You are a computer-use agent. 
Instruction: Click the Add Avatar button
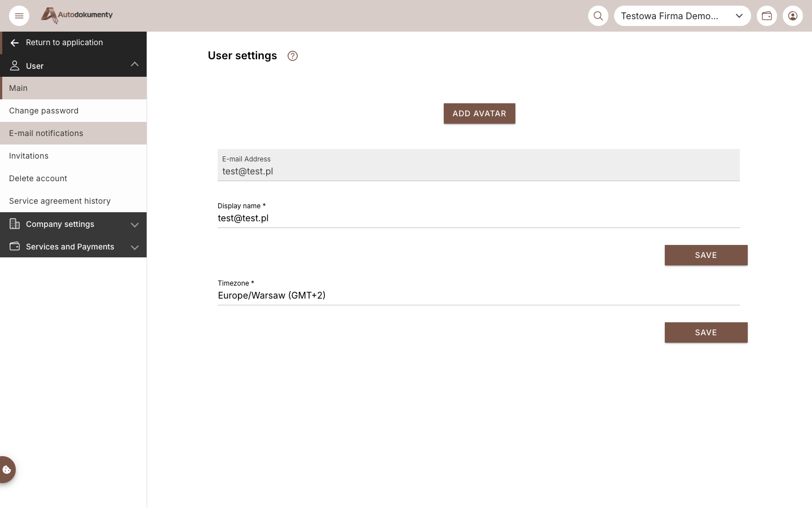pyautogui.click(x=479, y=113)
